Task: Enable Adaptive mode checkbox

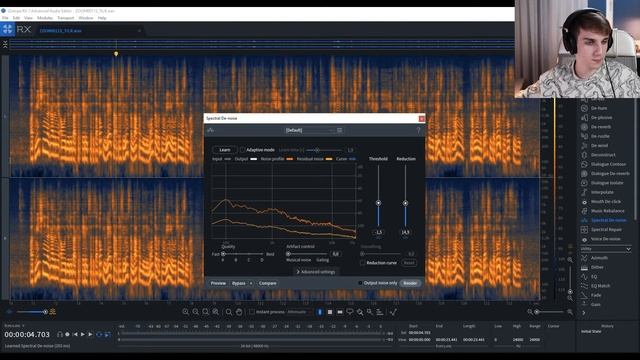Action: coord(243,150)
